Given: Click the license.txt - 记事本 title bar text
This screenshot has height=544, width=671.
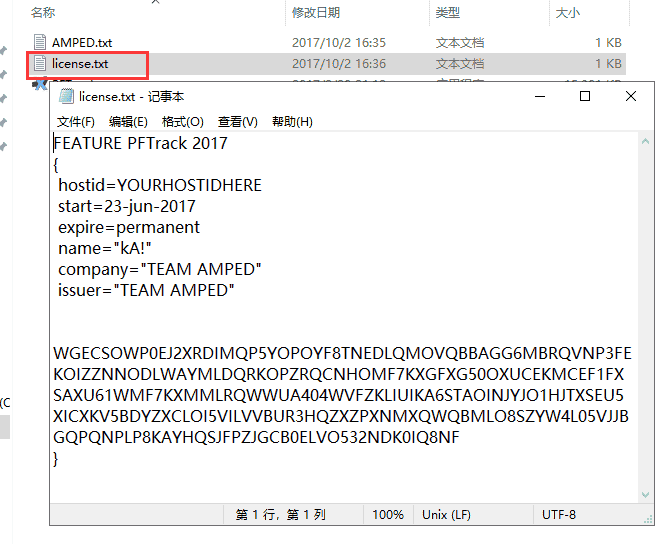Looking at the screenshot, I should point(131,97).
